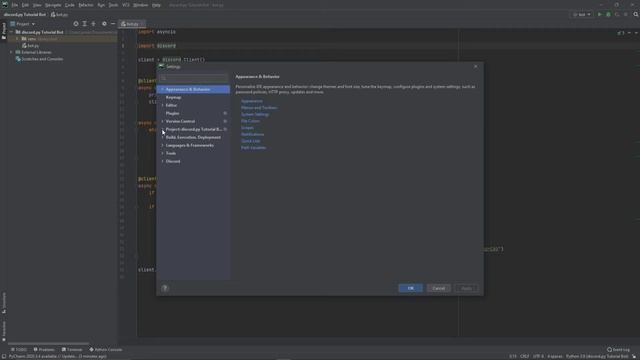
Task: Open Project panel gear options
Action: pos(104,24)
